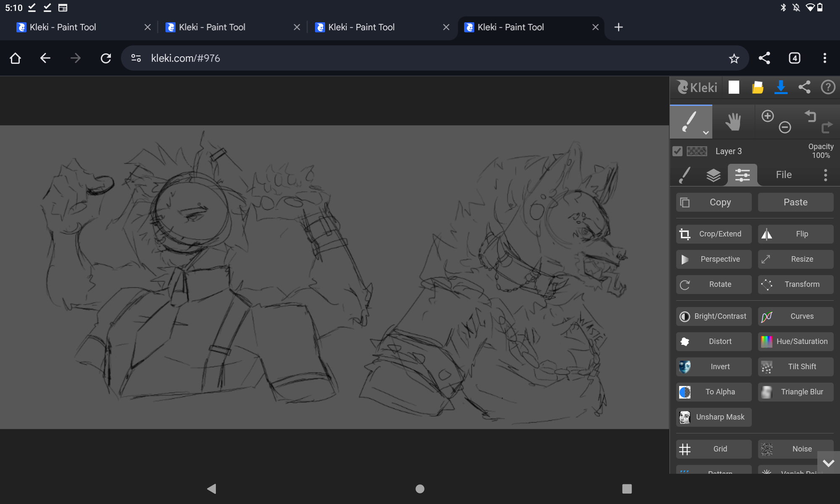Open the To Alpha filter
Image resolution: width=840 pixels, height=504 pixels.
(714, 392)
